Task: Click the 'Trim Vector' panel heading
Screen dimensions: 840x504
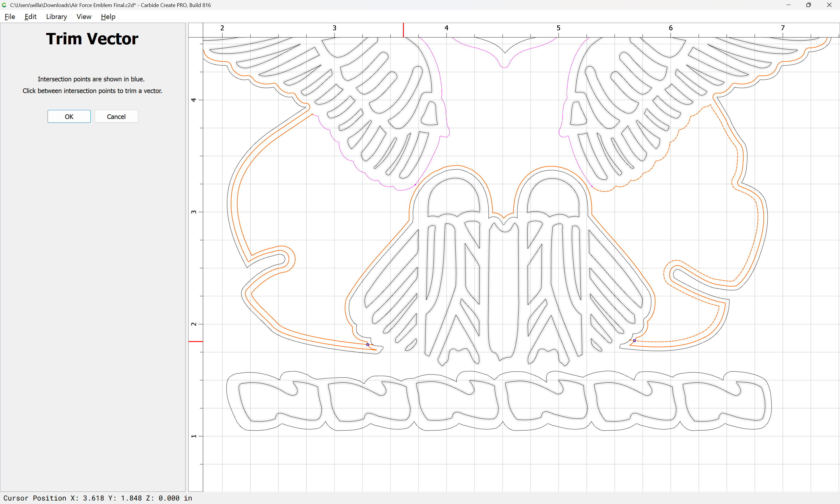Action: pyautogui.click(x=92, y=39)
